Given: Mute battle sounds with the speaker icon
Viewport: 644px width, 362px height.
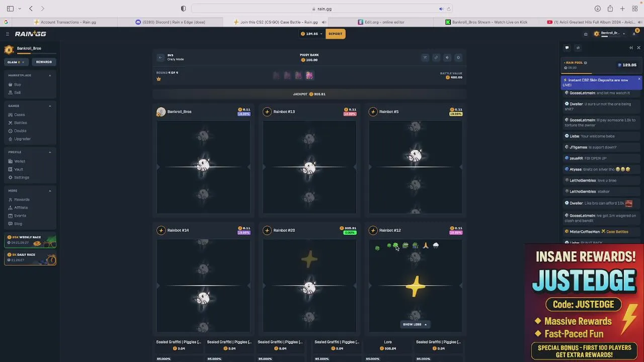Looking at the screenshot, I should [x=447, y=57].
